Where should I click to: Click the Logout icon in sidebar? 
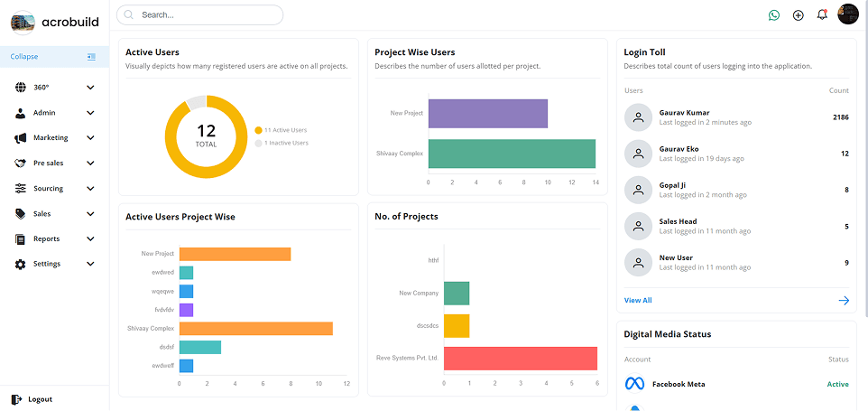pyautogui.click(x=16, y=399)
